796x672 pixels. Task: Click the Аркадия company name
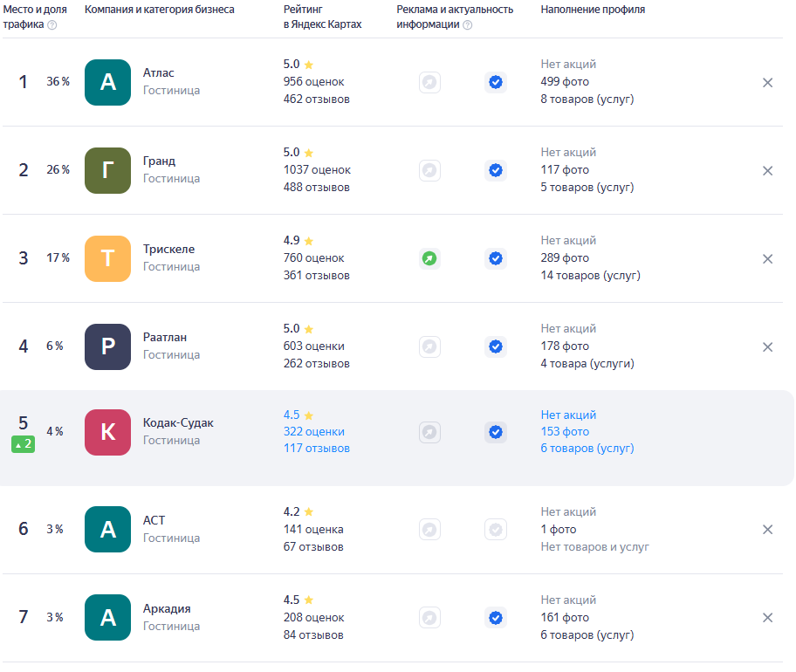[x=167, y=609]
